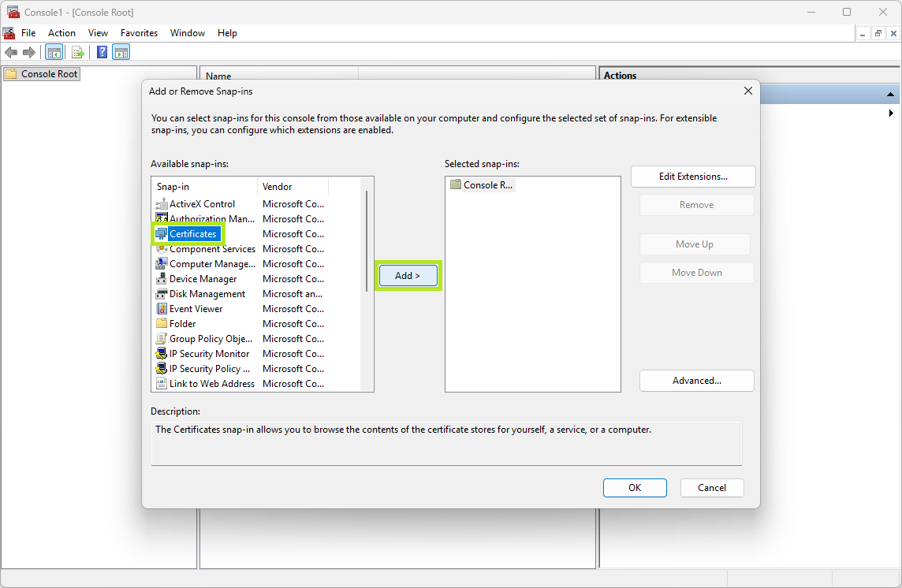Open the Favorites menu

(x=139, y=33)
